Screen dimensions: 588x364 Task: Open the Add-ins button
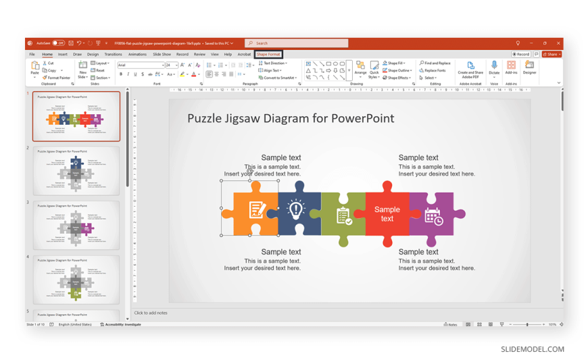[x=511, y=68]
